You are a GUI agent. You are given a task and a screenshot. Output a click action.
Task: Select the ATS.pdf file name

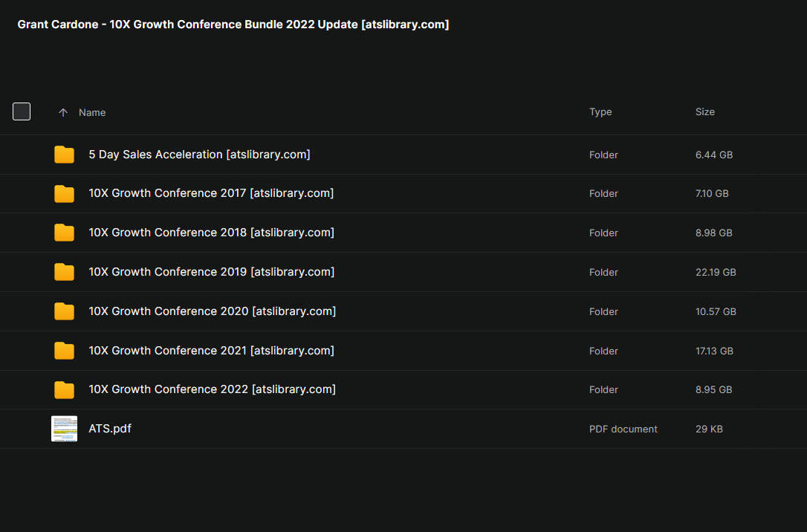click(x=110, y=429)
